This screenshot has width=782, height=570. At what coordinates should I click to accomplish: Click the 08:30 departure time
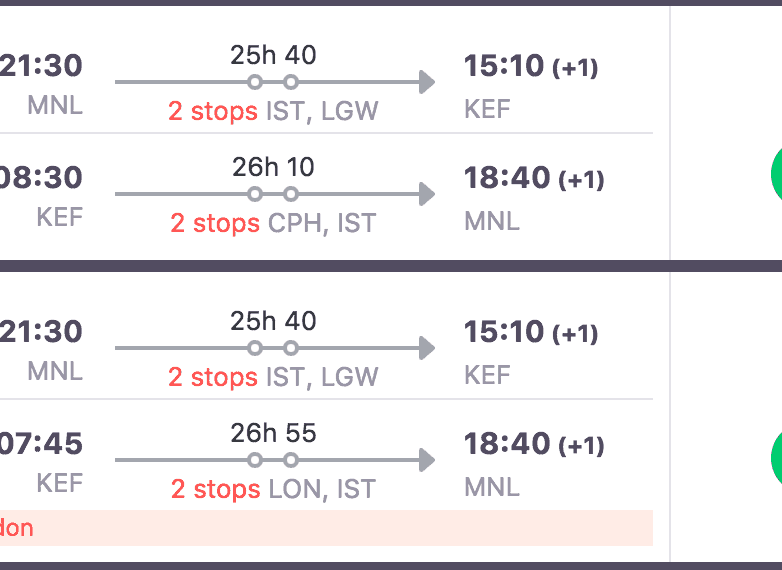tap(42, 178)
